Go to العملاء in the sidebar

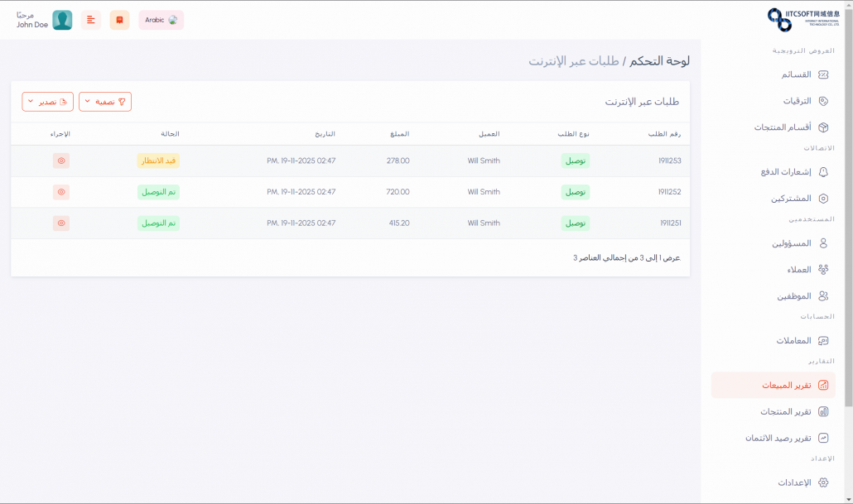[x=798, y=270]
